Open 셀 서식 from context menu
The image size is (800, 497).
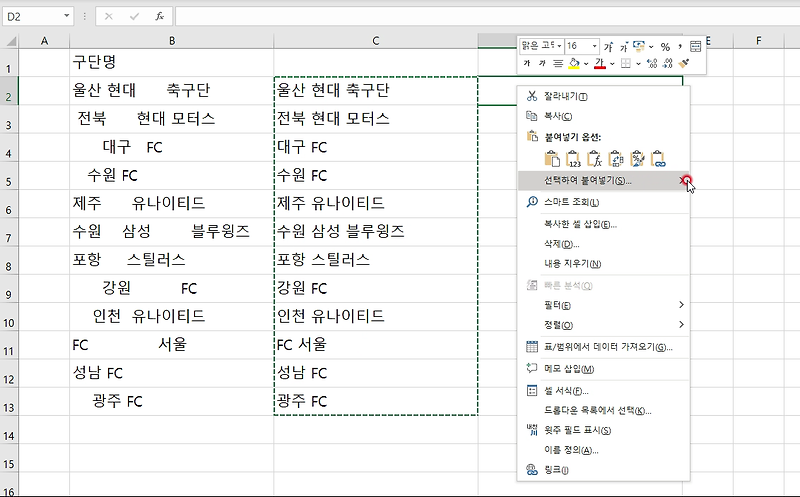pyautogui.click(x=603, y=391)
